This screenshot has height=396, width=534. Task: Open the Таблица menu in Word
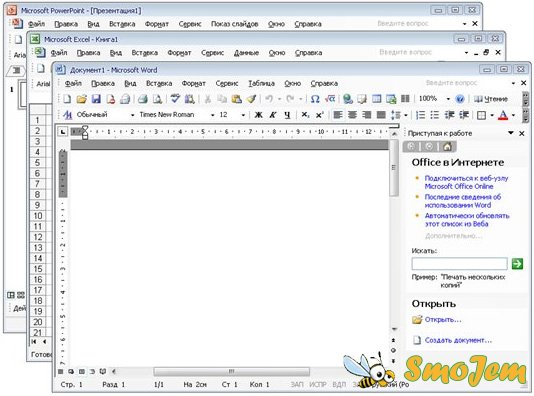pos(261,83)
